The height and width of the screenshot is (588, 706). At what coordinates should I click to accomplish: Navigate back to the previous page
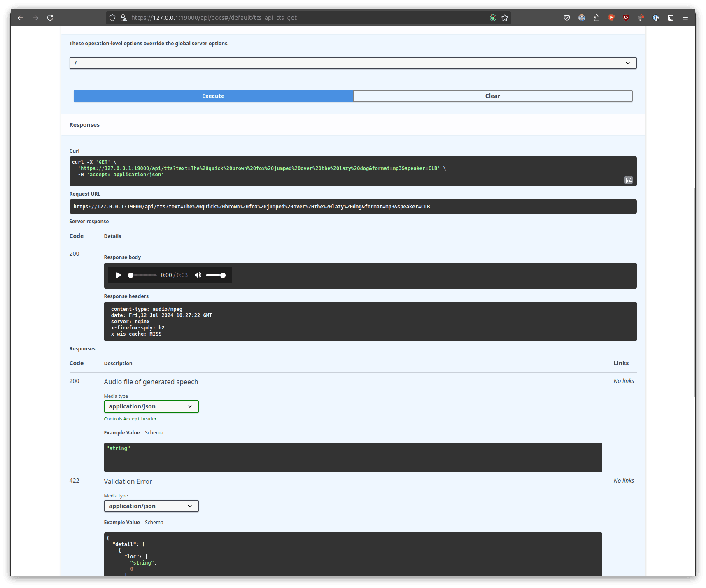[21, 18]
